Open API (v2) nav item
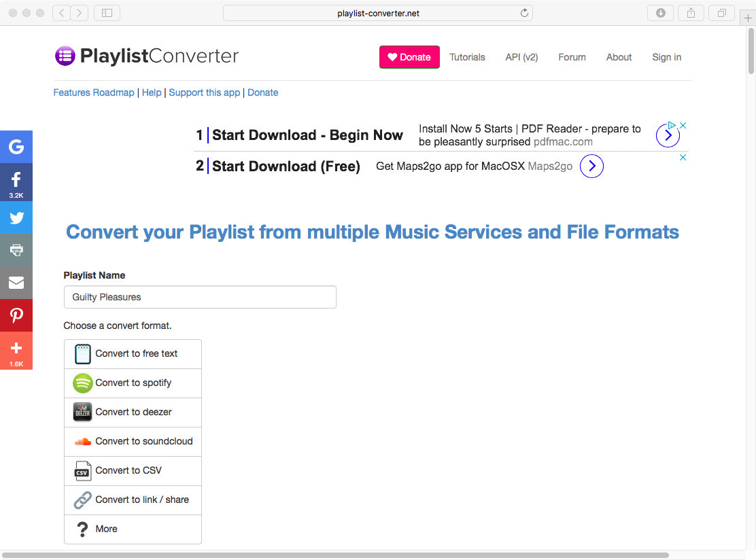 521,57
